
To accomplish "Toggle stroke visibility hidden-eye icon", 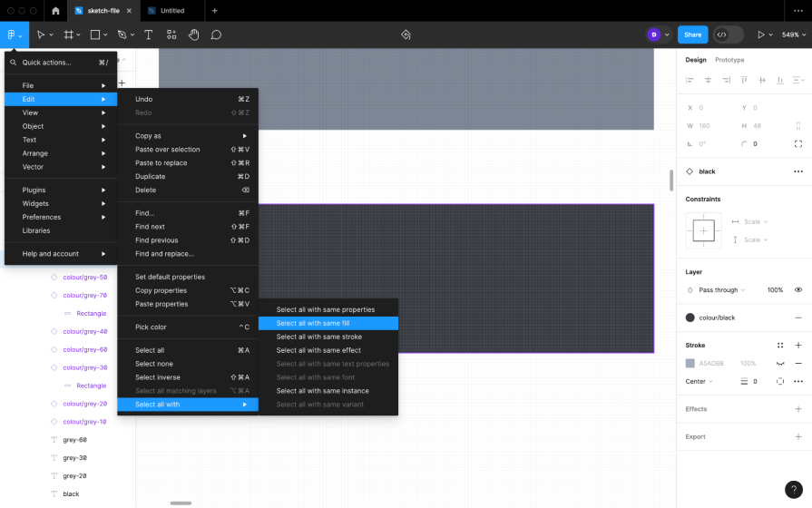I will pos(779,363).
